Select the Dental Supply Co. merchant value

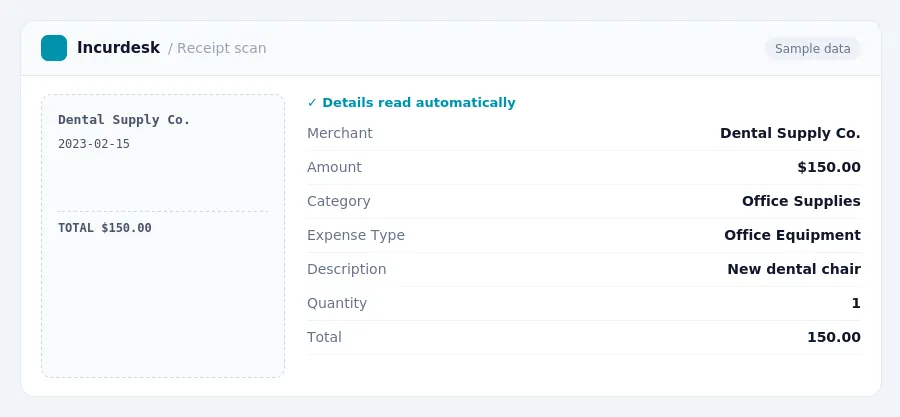click(790, 133)
